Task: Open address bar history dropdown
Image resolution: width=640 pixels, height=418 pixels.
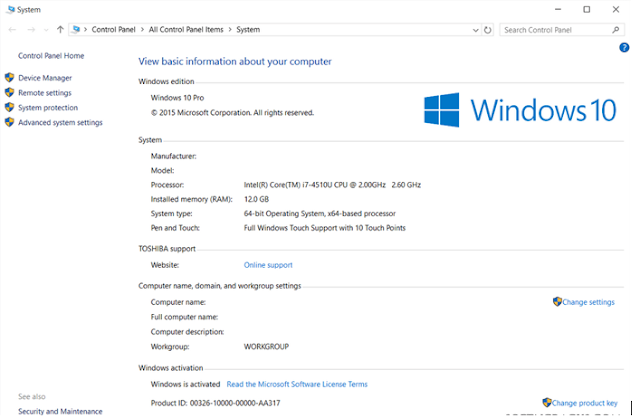Action: click(476, 30)
